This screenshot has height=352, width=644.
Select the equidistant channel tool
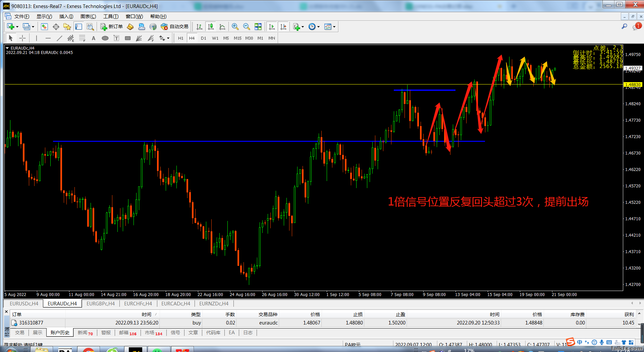coord(70,38)
